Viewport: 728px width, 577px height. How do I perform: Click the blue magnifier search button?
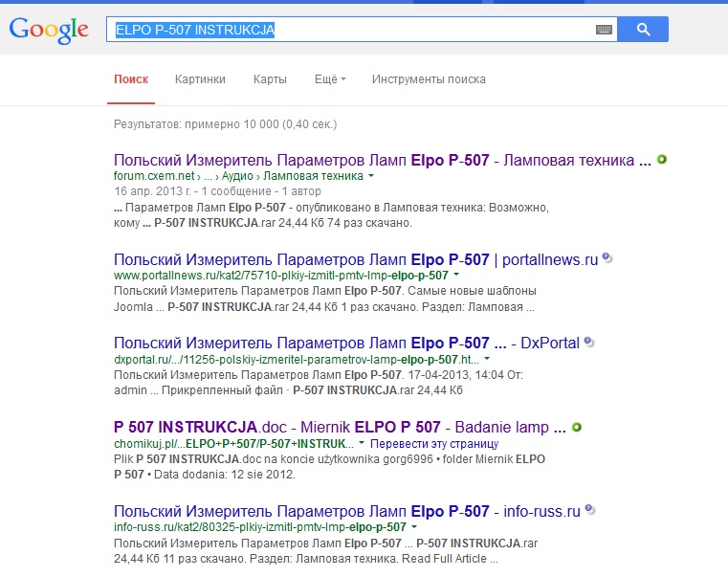click(643, 30)
